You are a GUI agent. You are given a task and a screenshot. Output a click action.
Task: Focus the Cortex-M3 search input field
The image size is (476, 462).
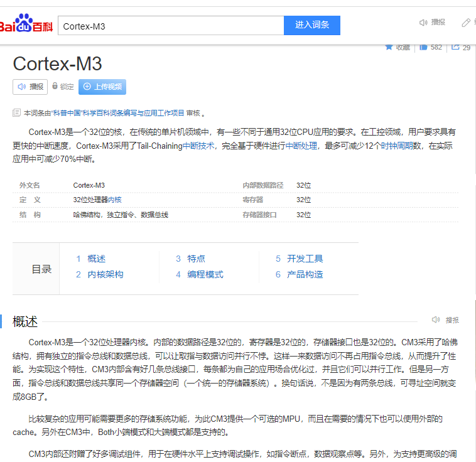(171, 26)
